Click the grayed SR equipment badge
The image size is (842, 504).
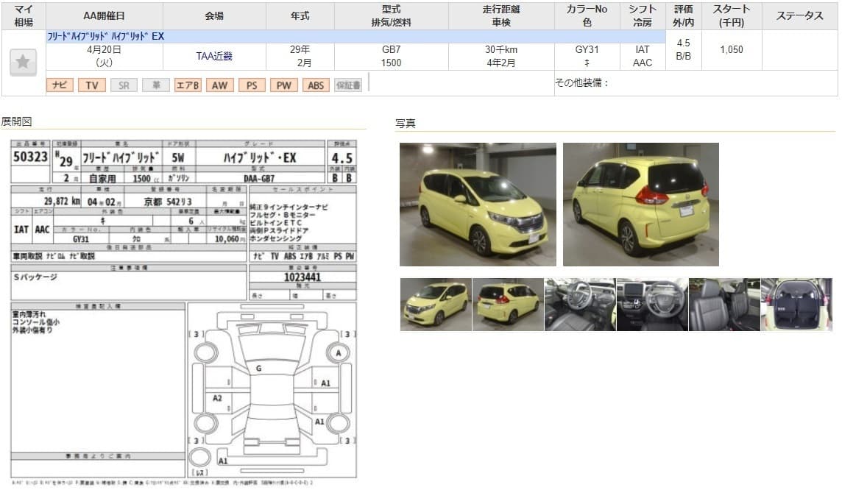124,85
